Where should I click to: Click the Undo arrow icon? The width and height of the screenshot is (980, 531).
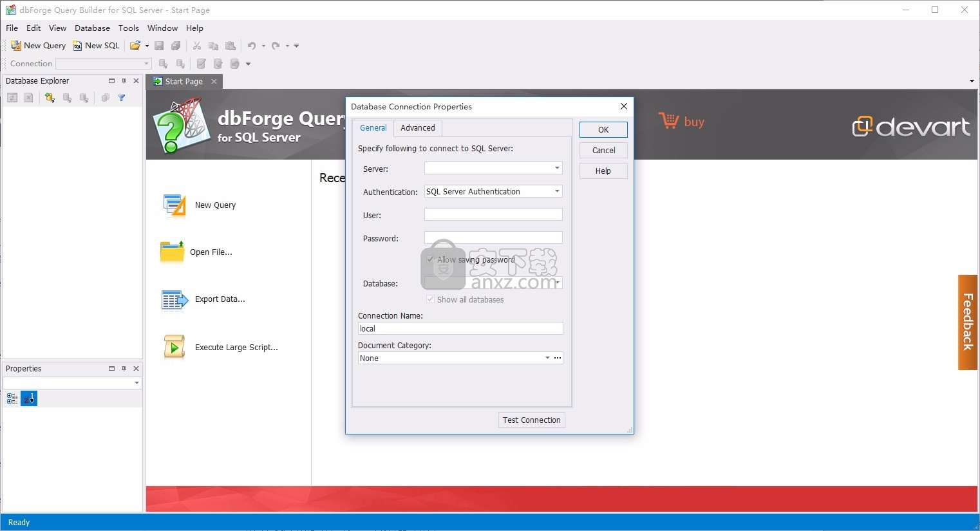click(252, 46)
